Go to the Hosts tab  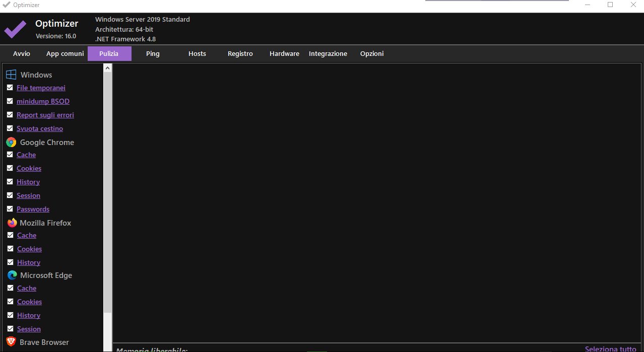197,54
